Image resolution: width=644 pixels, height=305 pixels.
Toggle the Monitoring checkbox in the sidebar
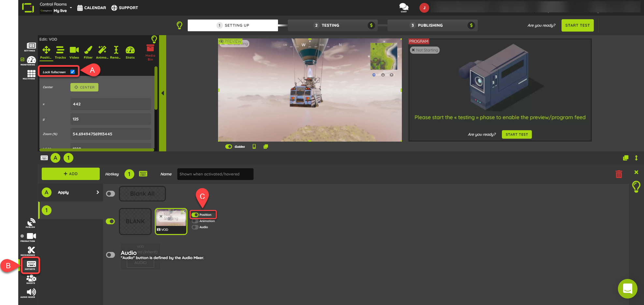[x=22, y=59]
